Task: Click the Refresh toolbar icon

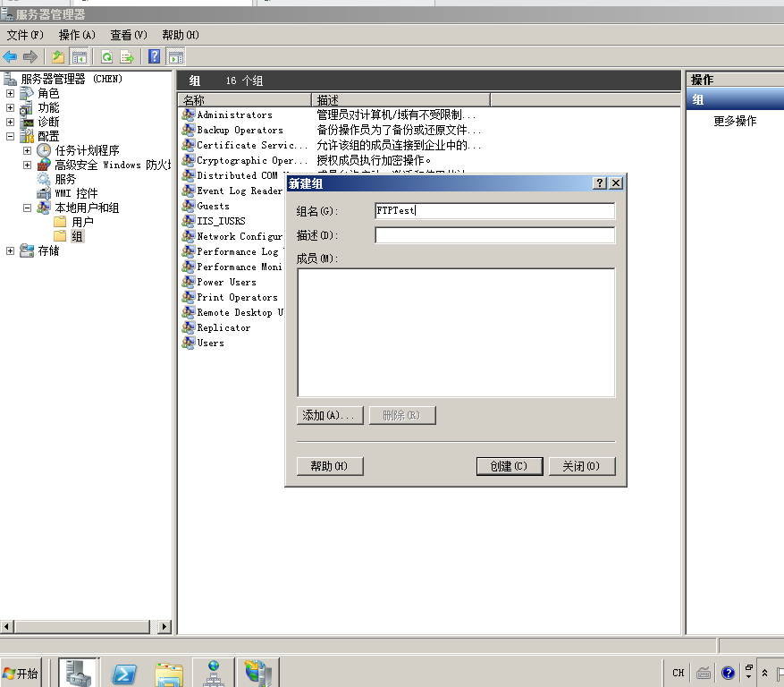Action: 106,57
